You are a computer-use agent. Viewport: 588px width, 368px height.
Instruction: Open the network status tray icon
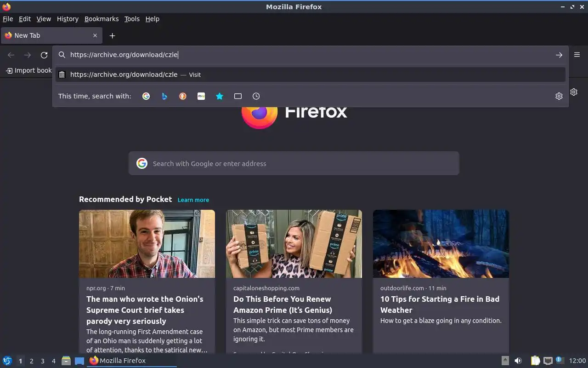(x=548, y=361)
